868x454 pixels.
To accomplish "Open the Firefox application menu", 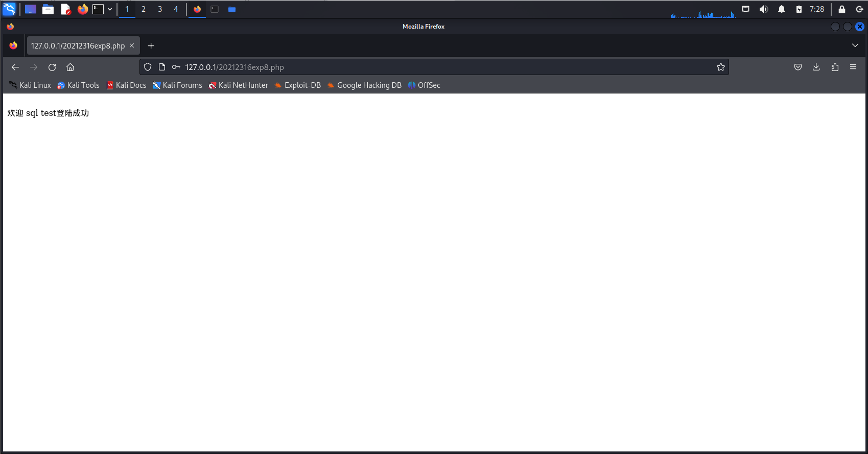I will (853, 67).
